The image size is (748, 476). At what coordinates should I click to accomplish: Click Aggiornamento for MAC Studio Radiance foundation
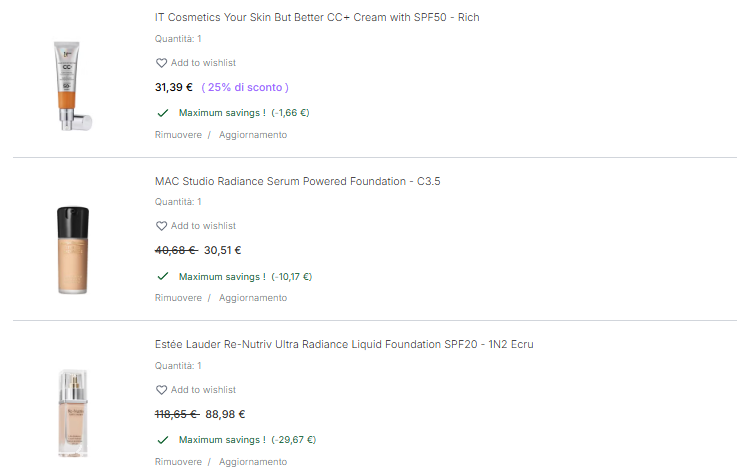253,298
